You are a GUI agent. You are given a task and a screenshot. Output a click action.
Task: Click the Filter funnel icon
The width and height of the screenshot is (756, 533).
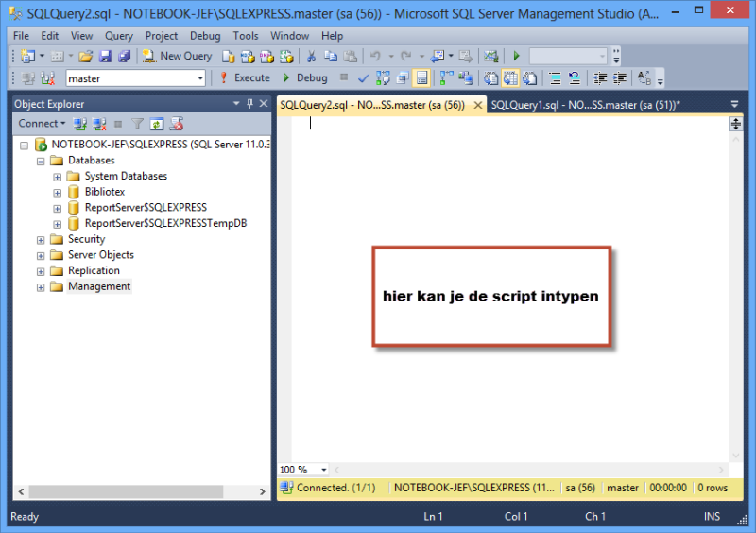(137, 125)
